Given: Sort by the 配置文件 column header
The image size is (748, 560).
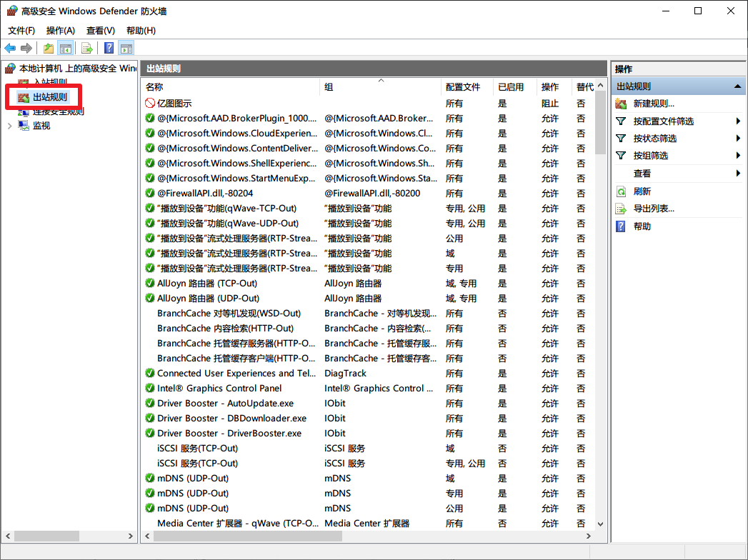Looking at the screenshot, I should tap(467, 87).
